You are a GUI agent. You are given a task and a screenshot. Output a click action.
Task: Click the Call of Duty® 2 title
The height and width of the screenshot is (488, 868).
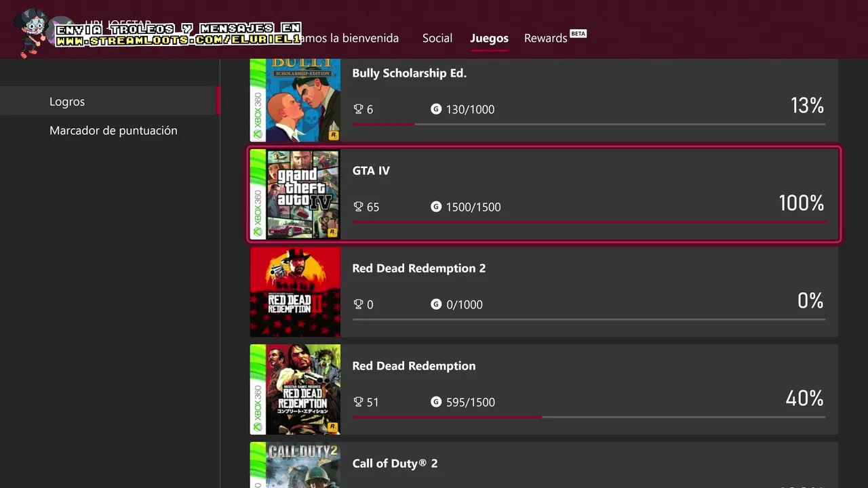395,463
